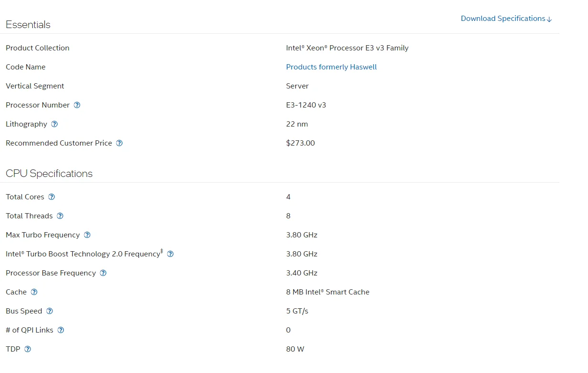Click the Download Specifications link
Image resolution: width=588 pixels, height=373 pixels.
tap(506, 19)
